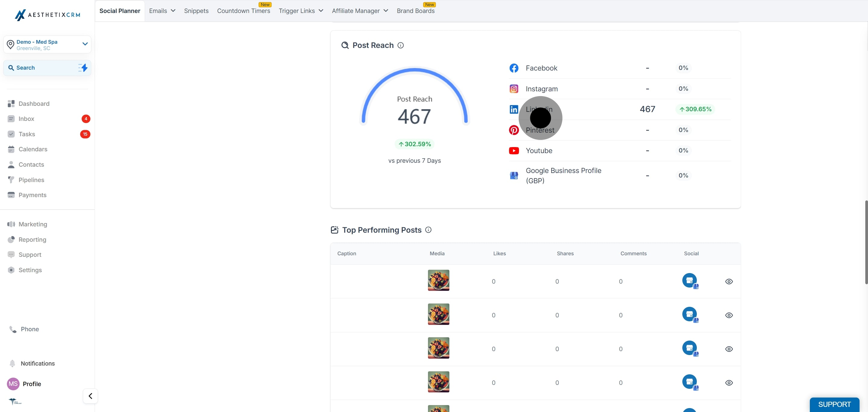Expand the Demo - Med Spa location selector
The height and width of the screenshot is (412, 868).
[47, 45]
